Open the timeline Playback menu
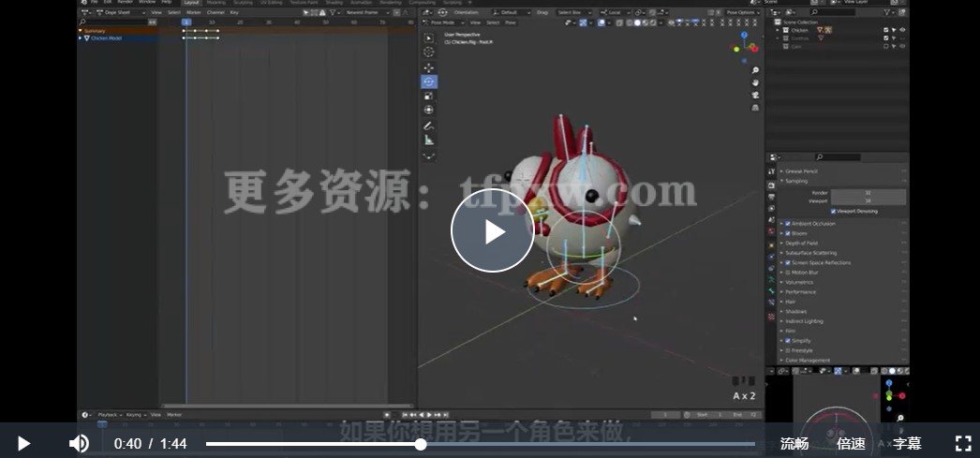The height and width of the screenshot is (458, 980). [110, 414]
